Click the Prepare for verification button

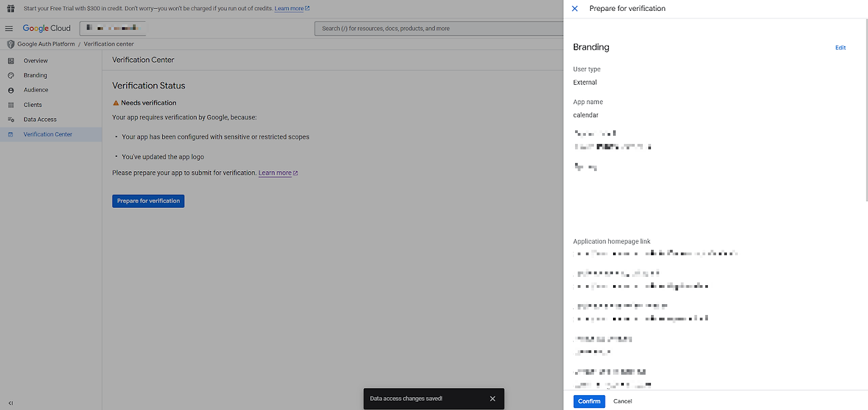[149, 201]
